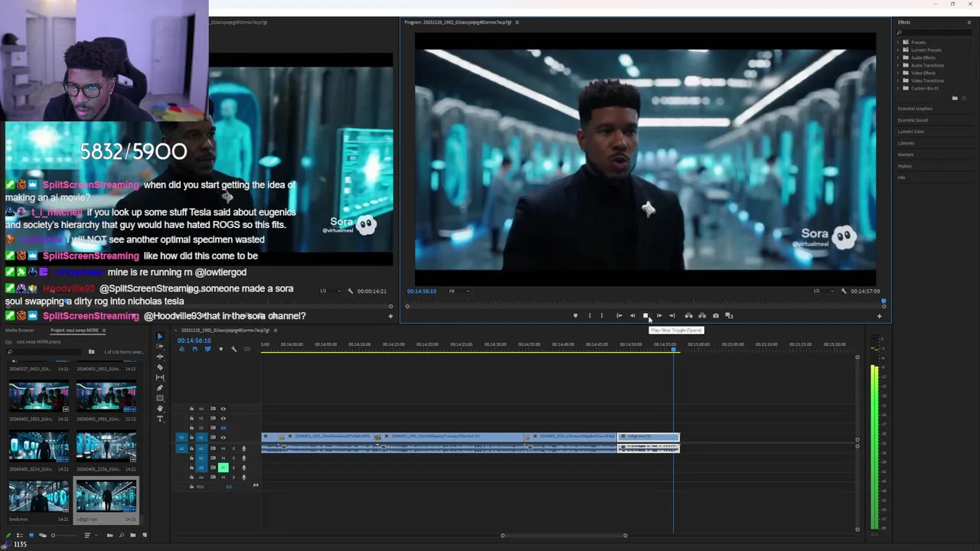
Task: Toggle V1 track output eye
Action: [224, 438]
